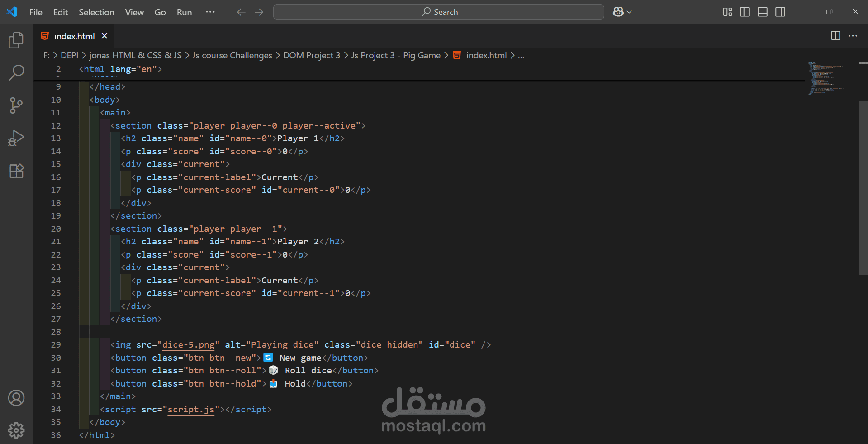The image size is (868, 444).
Task: Click the inbox emoji on line 32
Action: (273, 383)
